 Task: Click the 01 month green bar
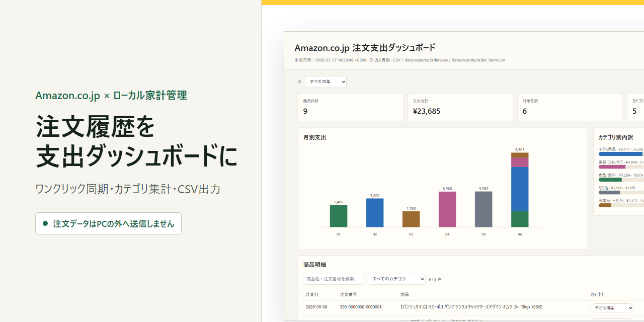point(339,216)
